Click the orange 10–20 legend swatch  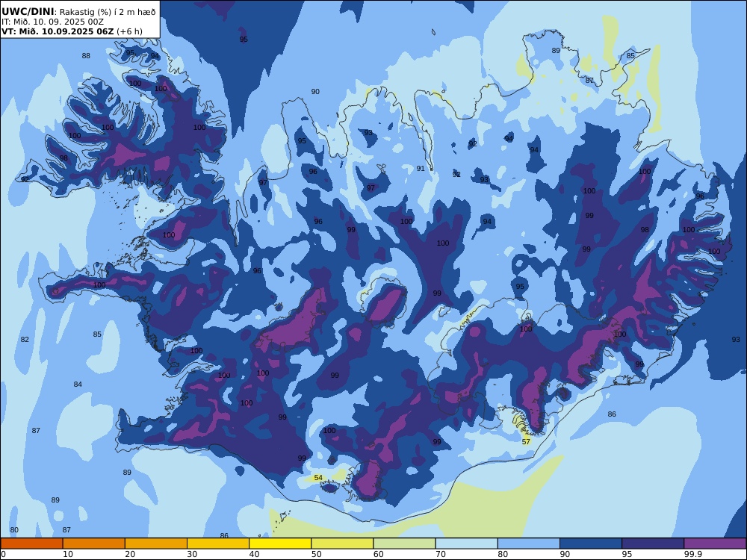click(94, 544)
